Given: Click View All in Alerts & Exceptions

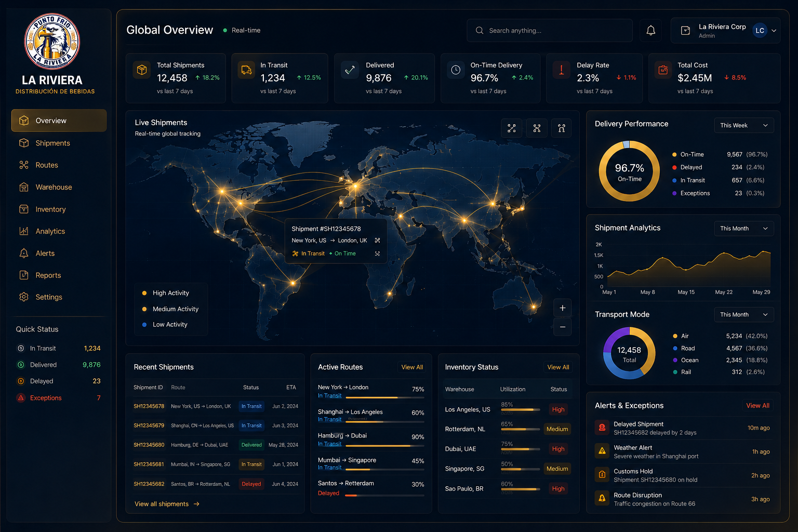Looking at the screenshot, I should [x=757, y=406].
